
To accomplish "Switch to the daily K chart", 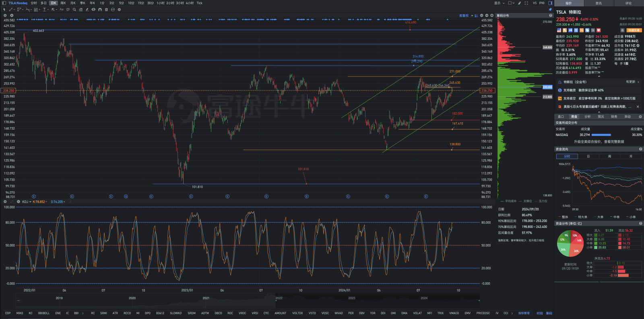I will 54,3.
